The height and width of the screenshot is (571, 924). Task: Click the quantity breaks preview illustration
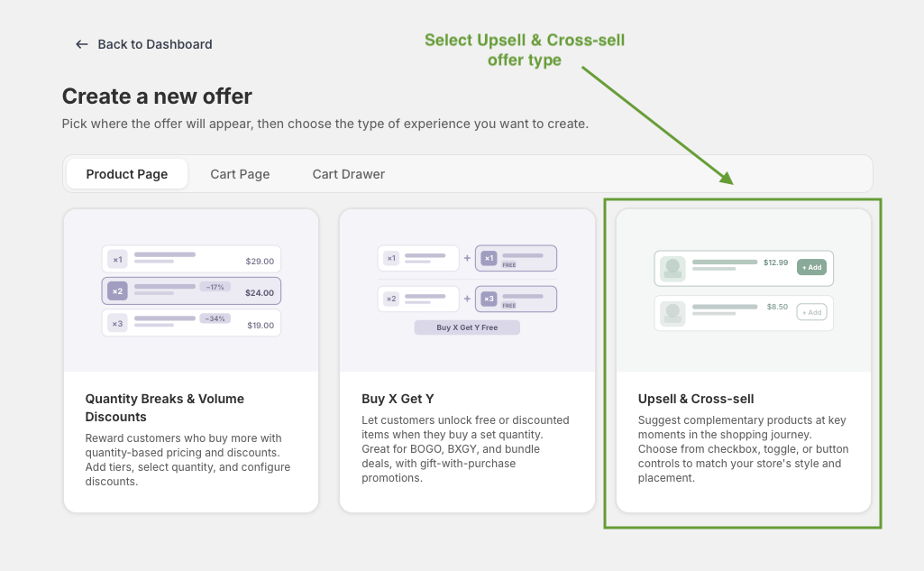pos(191,290)
